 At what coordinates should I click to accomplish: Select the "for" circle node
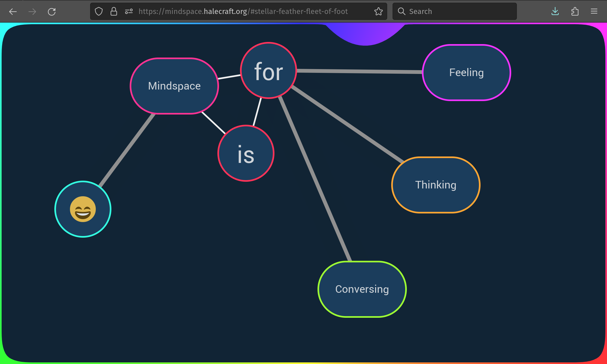click(269, 71)
